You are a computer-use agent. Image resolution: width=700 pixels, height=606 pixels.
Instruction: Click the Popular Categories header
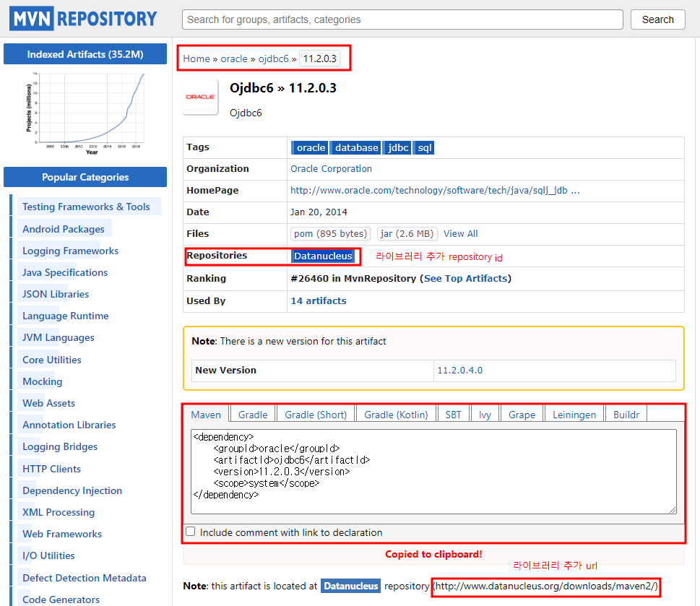click(x=85, y=177)
